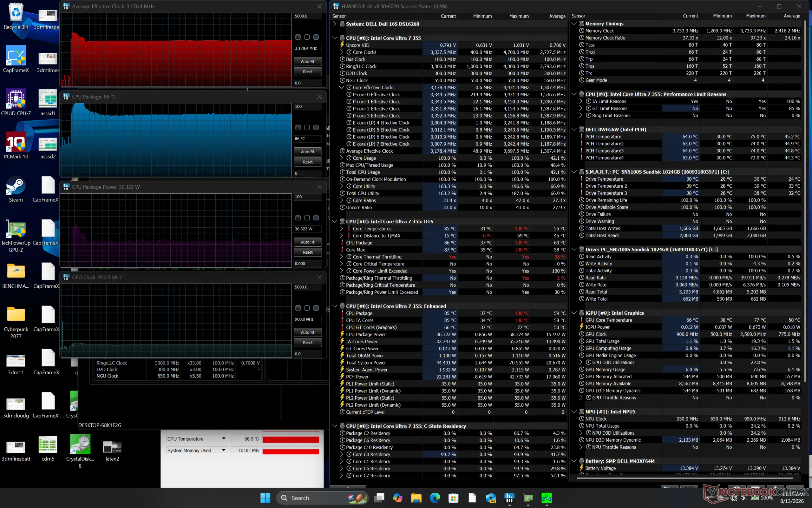Image resolution: width=812 pixels, height=508 pixels.
Task: Collapse the Core Effective Clocks group
Action: (342, 87)
